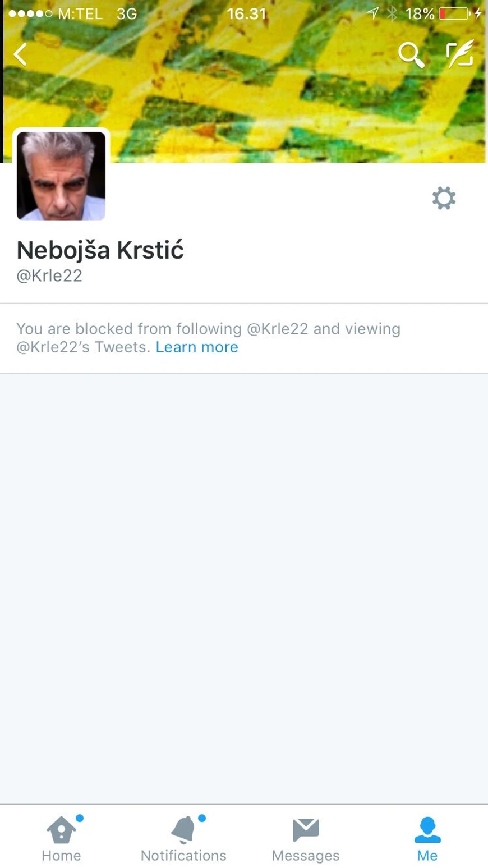
Task: Click the Learn more link
Action: (x=197, y=347)
